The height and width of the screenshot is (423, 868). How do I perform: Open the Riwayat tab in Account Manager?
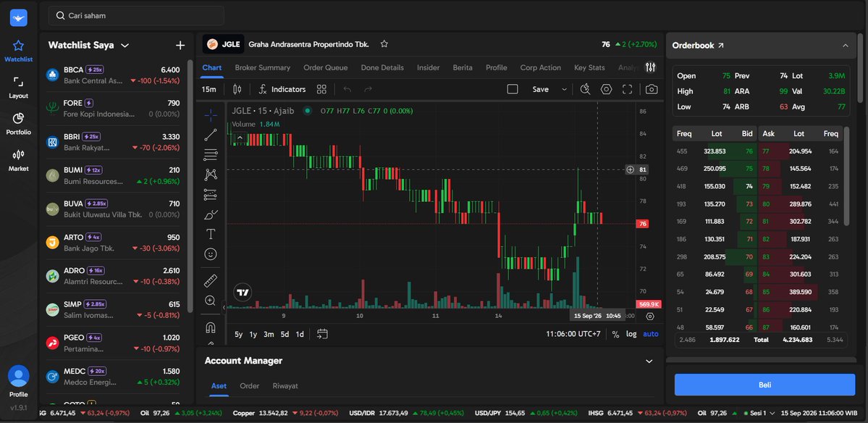point(285,386)
